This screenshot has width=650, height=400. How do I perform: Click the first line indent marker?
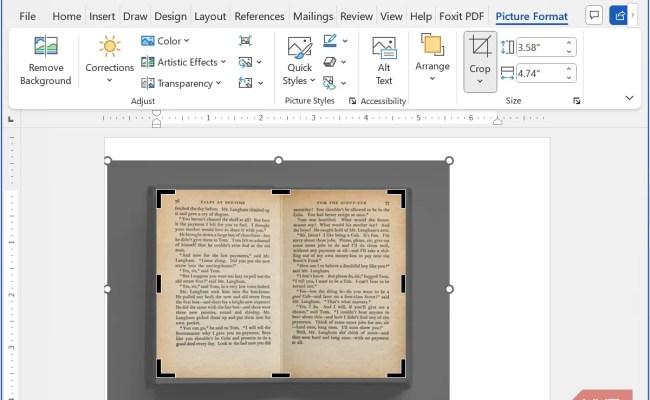[x=156, y=113]
